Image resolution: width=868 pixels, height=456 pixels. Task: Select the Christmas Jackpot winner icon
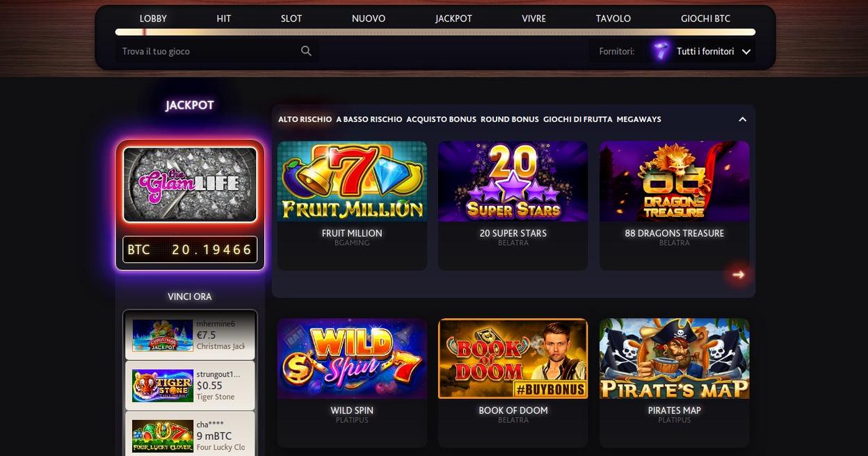click(x=162, y=336)
